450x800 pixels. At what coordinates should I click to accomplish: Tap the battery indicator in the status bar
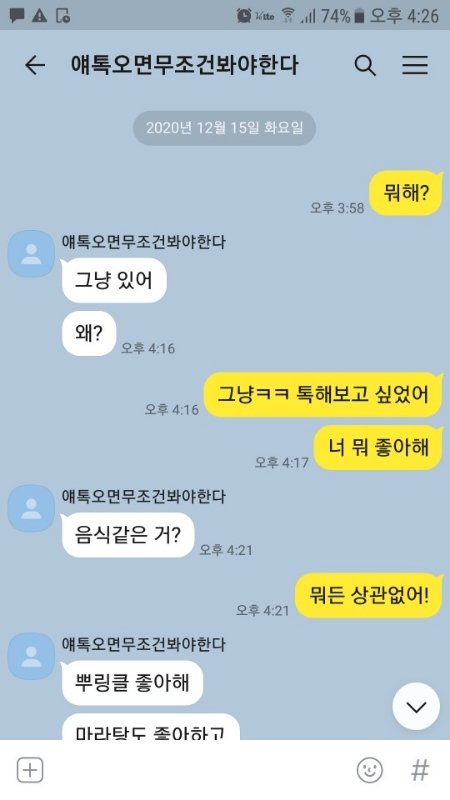click(360, 16)
